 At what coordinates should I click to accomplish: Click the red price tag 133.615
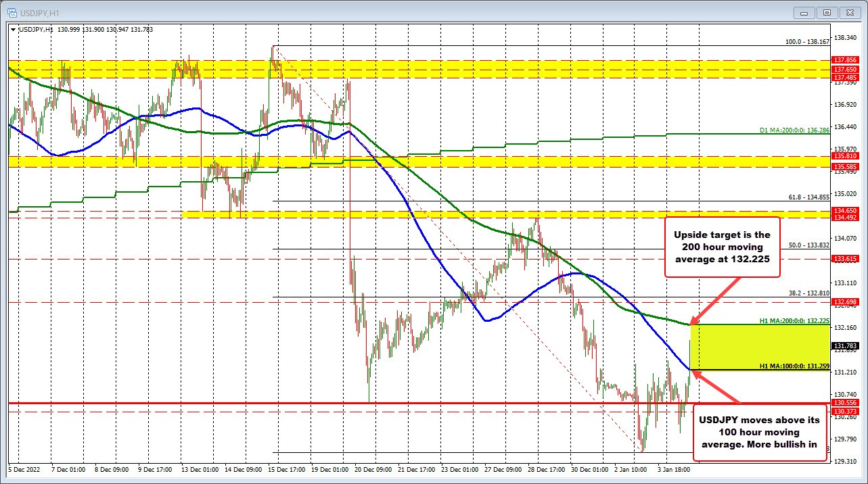tap(846, 259)
